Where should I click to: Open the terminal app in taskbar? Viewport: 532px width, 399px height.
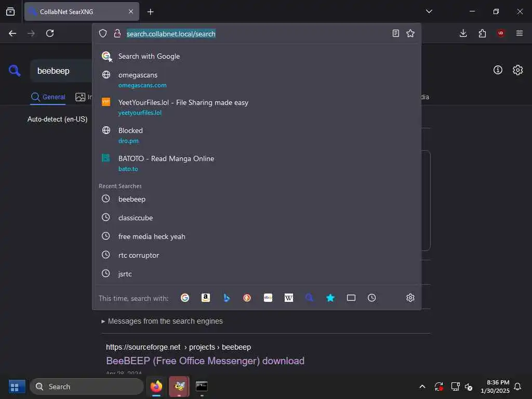coord(202,386)
